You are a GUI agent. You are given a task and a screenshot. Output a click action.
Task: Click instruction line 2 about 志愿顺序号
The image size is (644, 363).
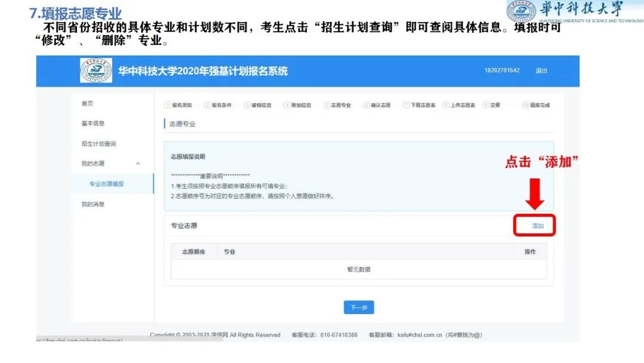tap(253, 196)
